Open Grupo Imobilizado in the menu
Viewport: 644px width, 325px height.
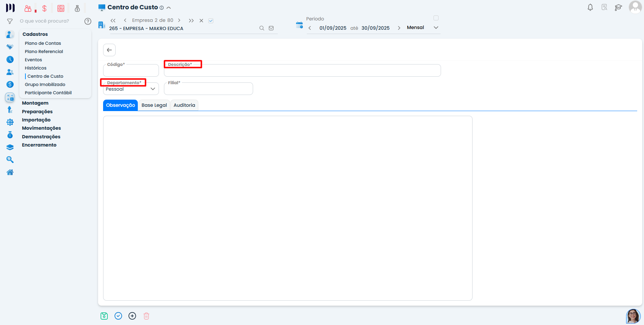[x=45, y=85]
